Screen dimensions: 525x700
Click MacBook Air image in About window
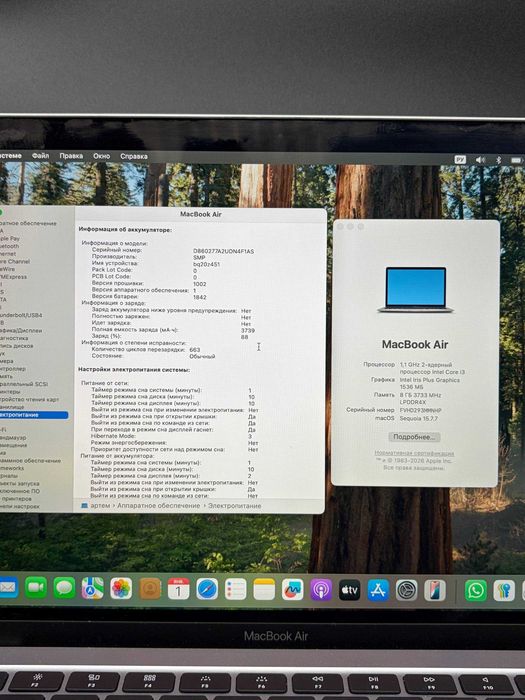416,289
